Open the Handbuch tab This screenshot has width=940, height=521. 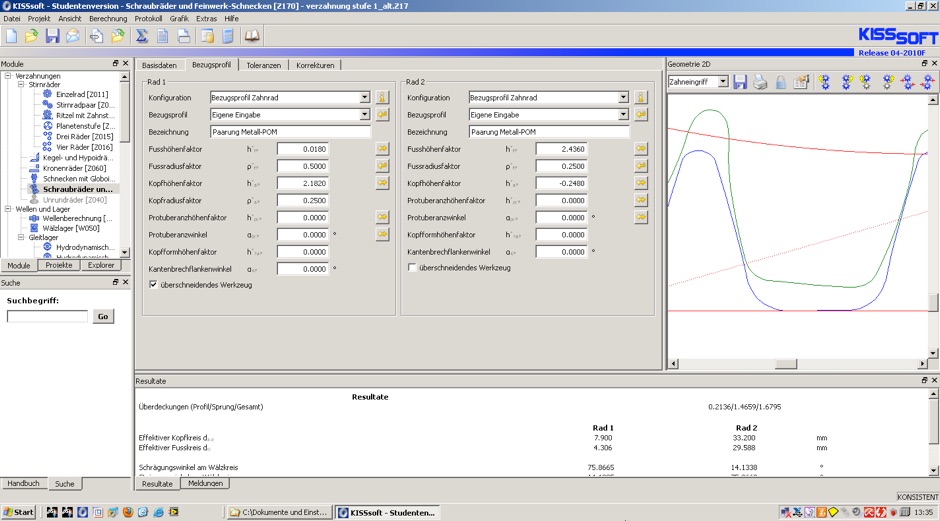click(23, 483)
